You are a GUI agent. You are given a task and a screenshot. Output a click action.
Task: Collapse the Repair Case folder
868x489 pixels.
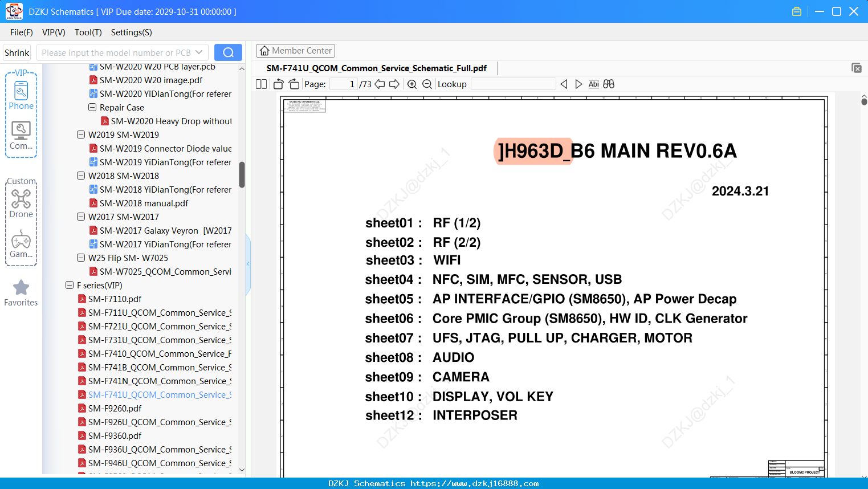pos(92,107)
